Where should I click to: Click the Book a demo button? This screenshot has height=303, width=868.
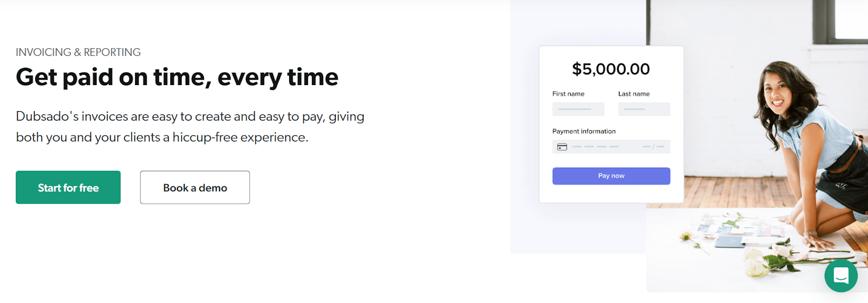click(x=195, y=188)
